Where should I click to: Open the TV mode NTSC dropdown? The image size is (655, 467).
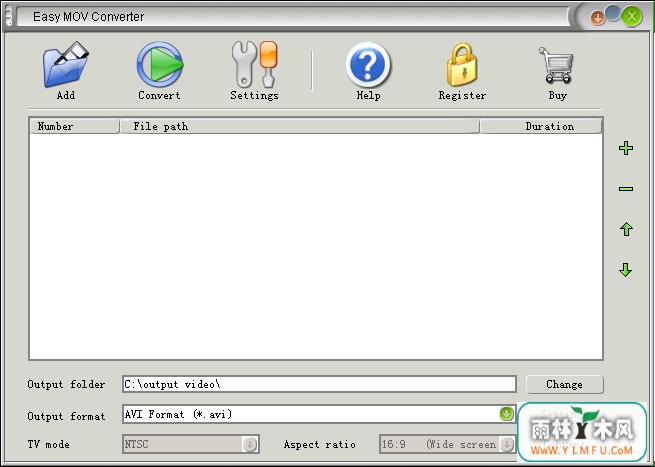coord(191,444)
